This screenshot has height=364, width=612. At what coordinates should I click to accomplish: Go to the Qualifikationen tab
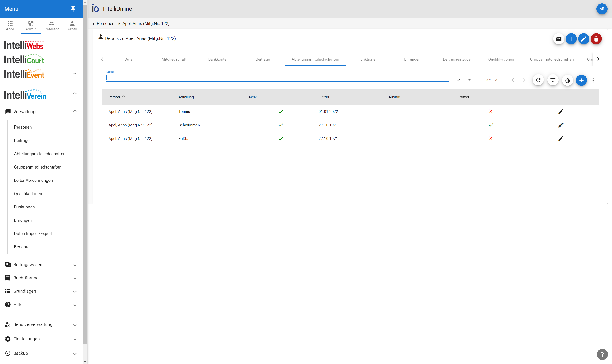pyautogui.click(x=501, y=59)
